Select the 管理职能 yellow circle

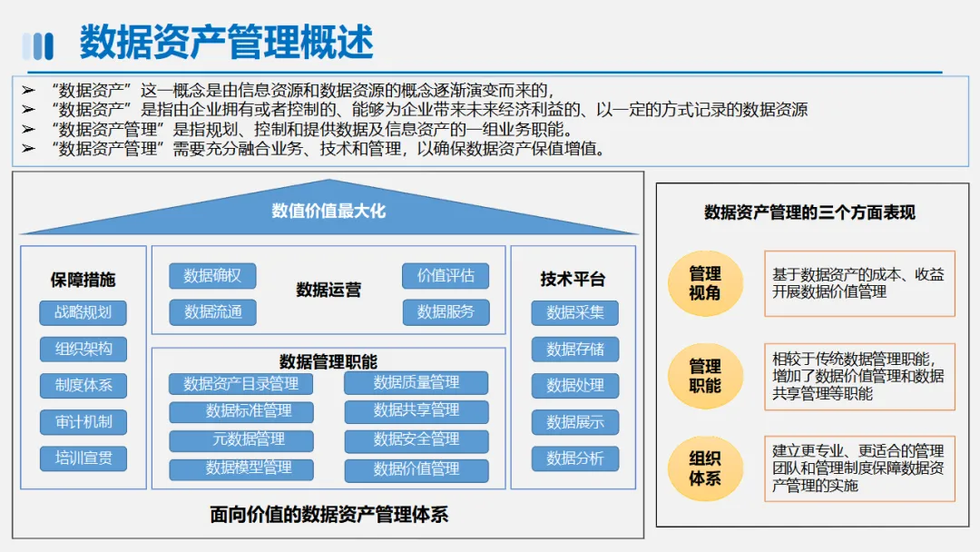point(705,376)
